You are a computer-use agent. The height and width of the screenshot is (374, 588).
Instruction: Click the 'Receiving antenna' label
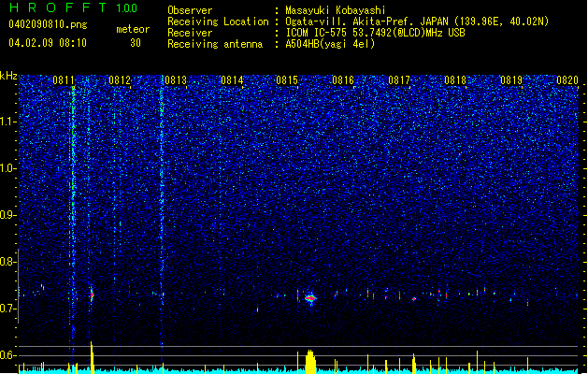[x=215, y=44]
